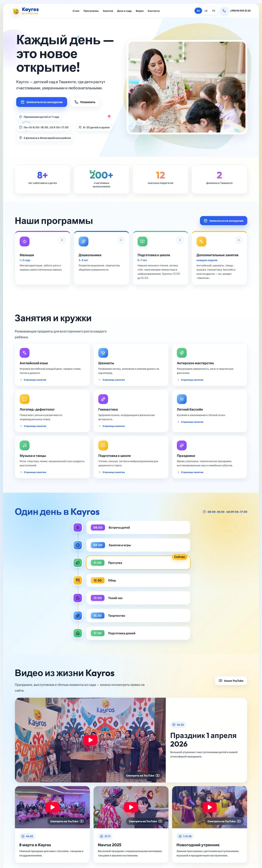Open Страница занятия under Музыка и танцы
The width and height of the screenshot is (262, 868).
(33, 472)
